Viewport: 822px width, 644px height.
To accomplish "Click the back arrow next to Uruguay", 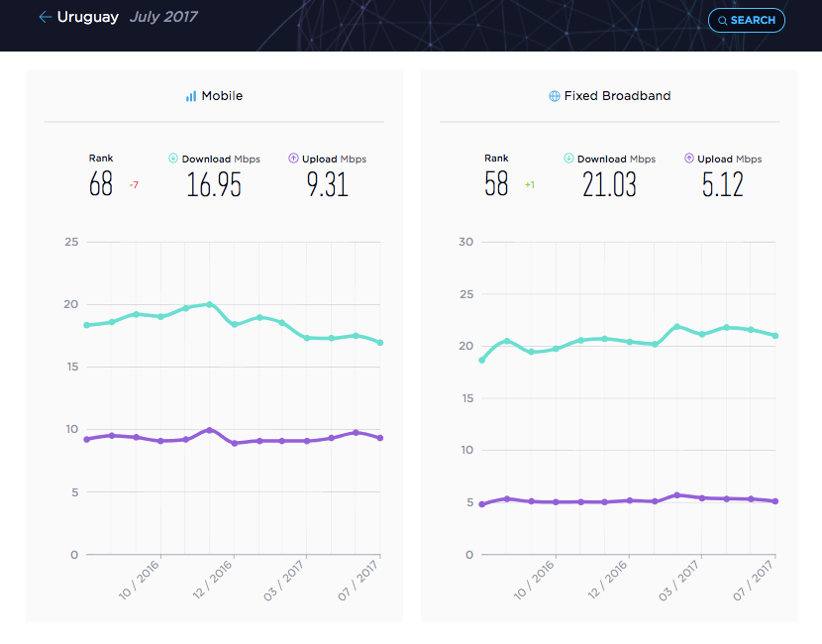I will point(46,17).
